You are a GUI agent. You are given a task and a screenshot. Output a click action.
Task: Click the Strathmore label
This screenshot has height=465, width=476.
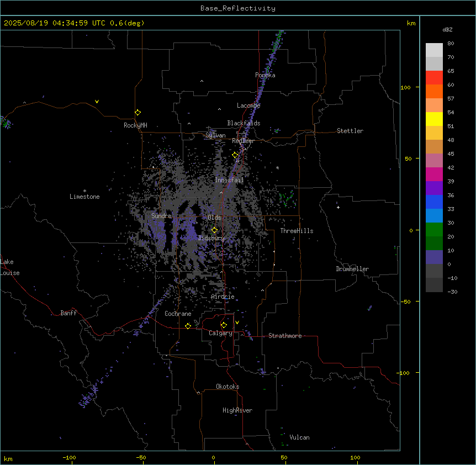point(285,336)
